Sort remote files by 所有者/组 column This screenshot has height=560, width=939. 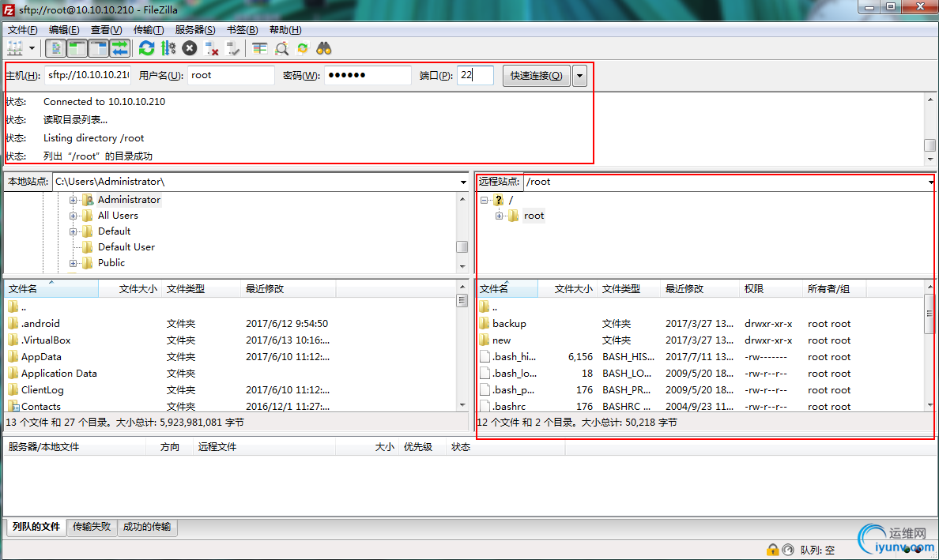pos(834,289)
